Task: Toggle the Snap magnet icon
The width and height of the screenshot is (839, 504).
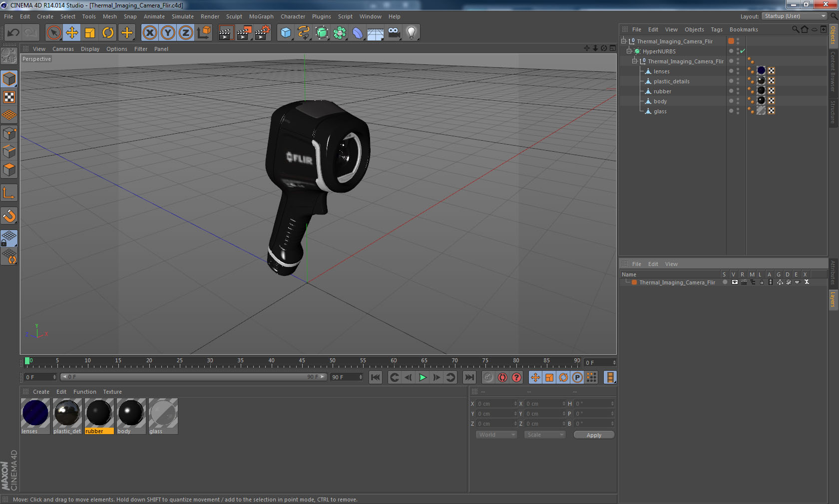Action: point(9,216)
